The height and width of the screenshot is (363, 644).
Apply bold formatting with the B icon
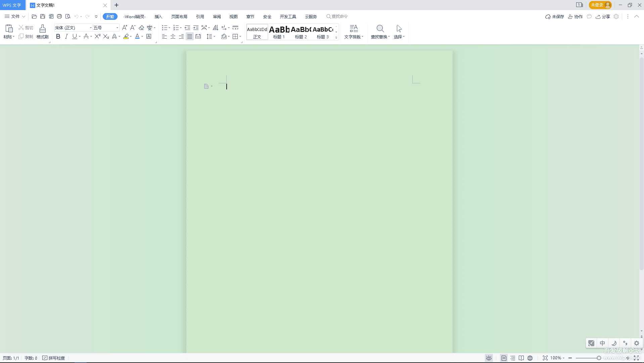click(x=58, y=36)
